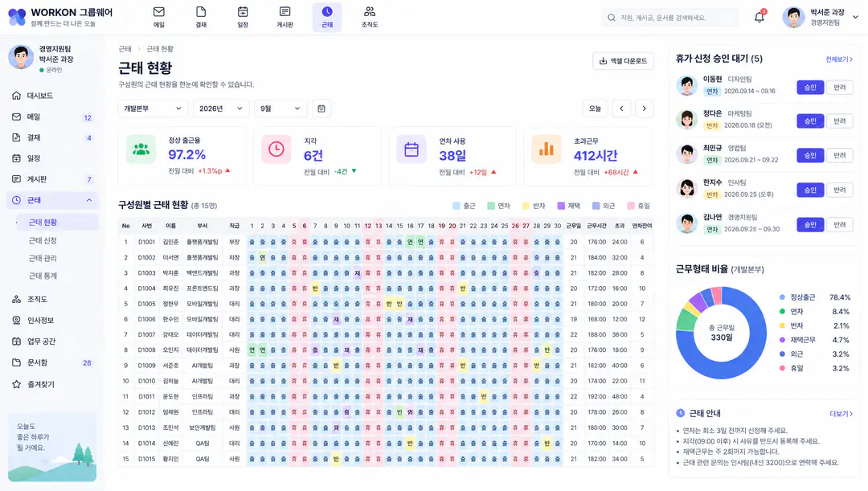Open 업무 공간 in the sidebar
The image size is (868, 491).
coord(52,342)
